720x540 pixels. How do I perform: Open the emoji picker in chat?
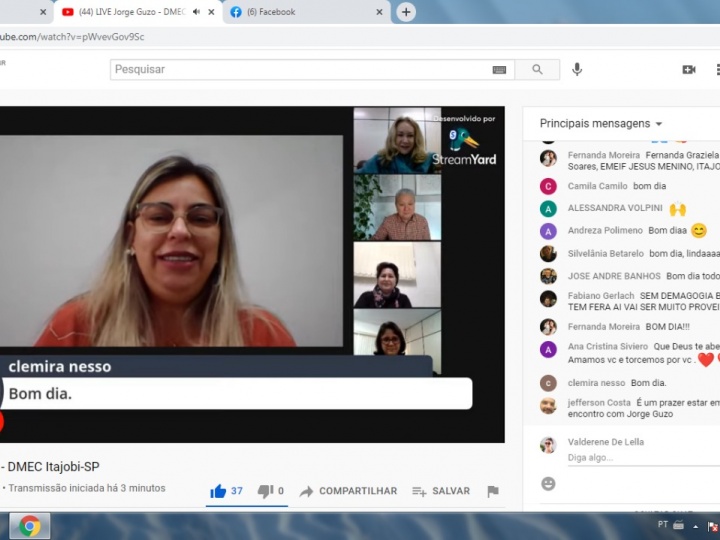(x=548, y=483)
